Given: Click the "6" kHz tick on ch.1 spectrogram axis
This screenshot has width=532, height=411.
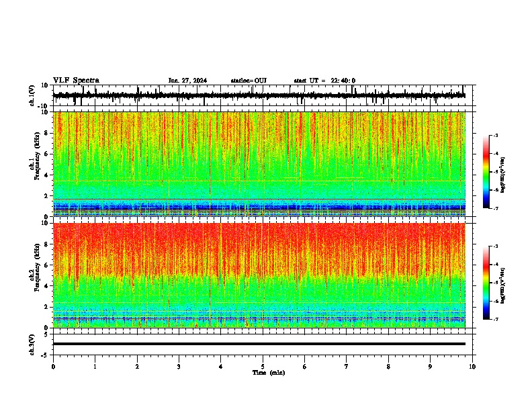Looking at the screenshot, I should [x=46, y=154].
